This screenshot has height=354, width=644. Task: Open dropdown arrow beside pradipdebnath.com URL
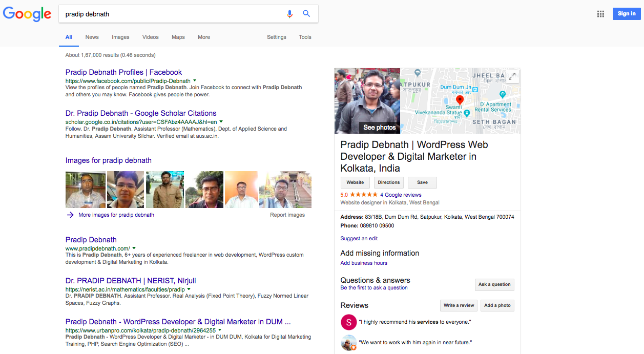tap(134, 248)
